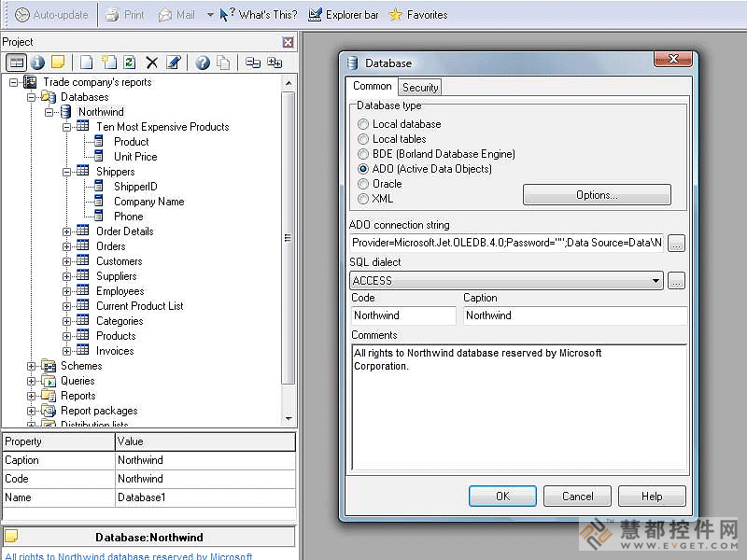
Task: Click the ADO connection string field
Action: (x=507, y=243)
